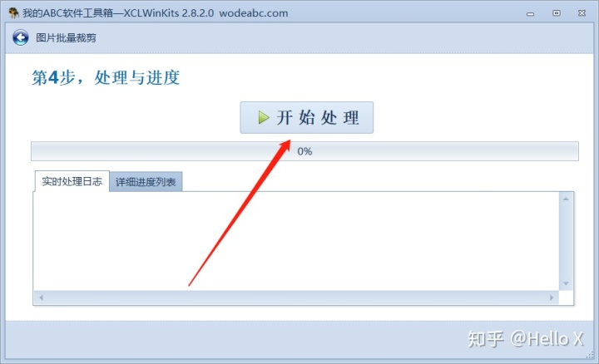The image size is (599, 364).
Task: Click the scroll-up arrow of the log box
Action: point(566,199)
